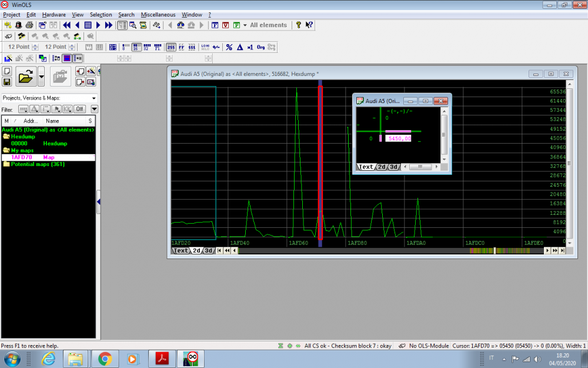Jump to first map with double-left arrows
This screenshot has width=588, height=368.
67,25
